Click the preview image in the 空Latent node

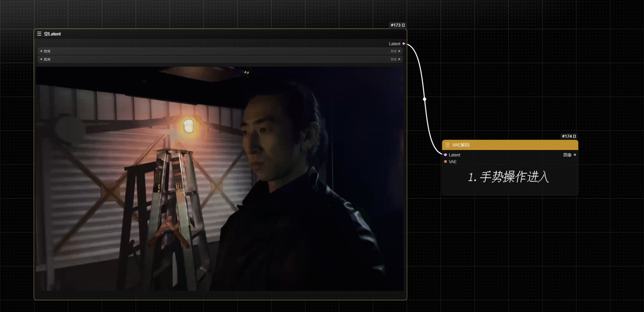pyautogui.click(x=220, y=178)
